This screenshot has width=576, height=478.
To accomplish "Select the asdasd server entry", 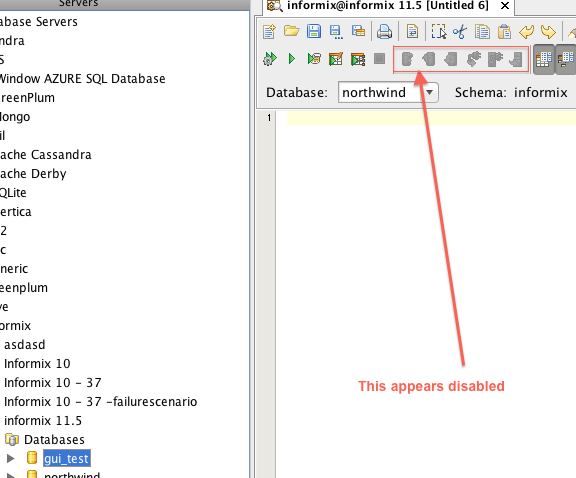I will [25, 345].
